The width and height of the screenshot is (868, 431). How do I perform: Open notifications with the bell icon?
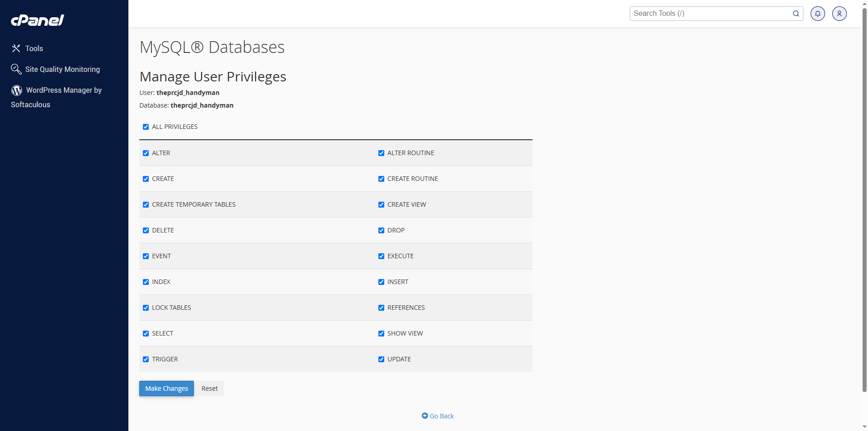[817, 14]
